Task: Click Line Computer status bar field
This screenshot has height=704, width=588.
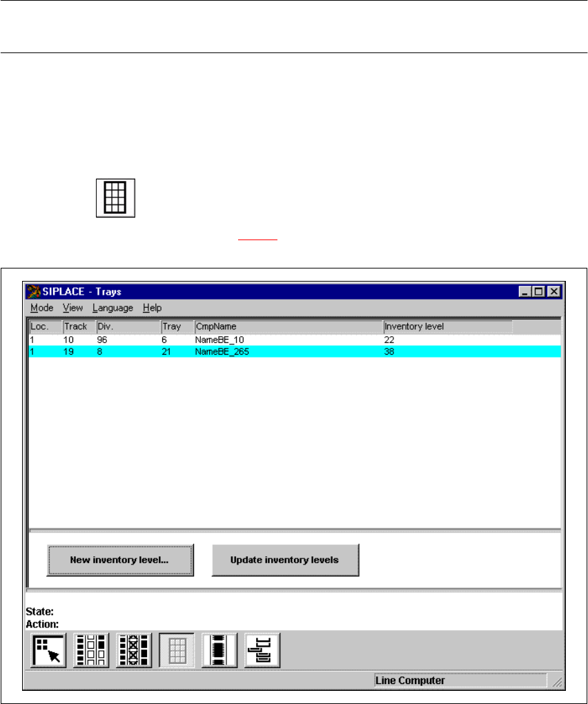Action: [460, 681]
